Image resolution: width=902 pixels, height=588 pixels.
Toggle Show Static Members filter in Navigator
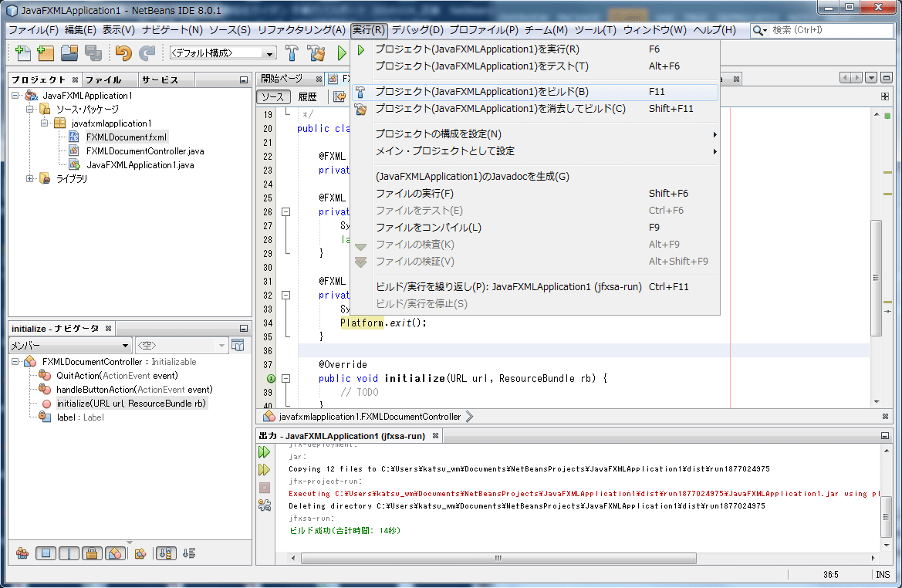click(x=69, y=553)
